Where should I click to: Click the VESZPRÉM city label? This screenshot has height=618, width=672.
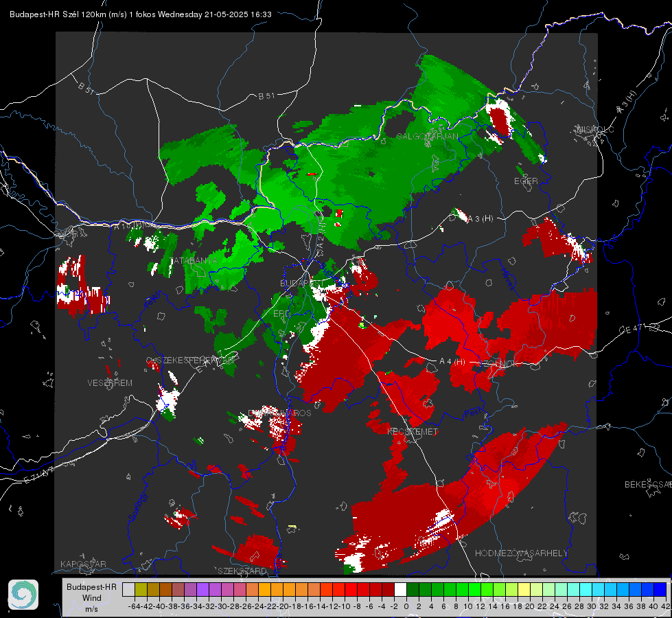pyautogui.click(x=110, y=383)
